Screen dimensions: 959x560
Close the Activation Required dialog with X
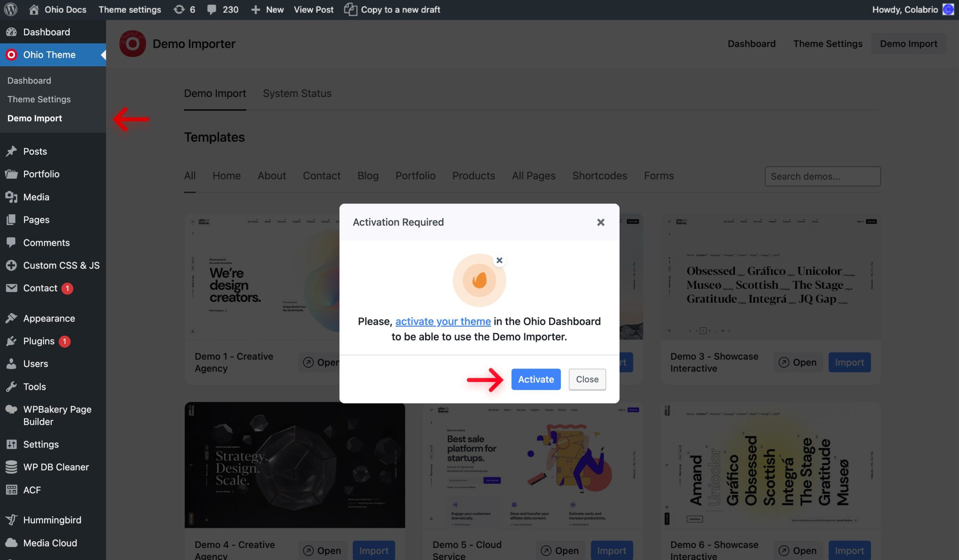600,222
